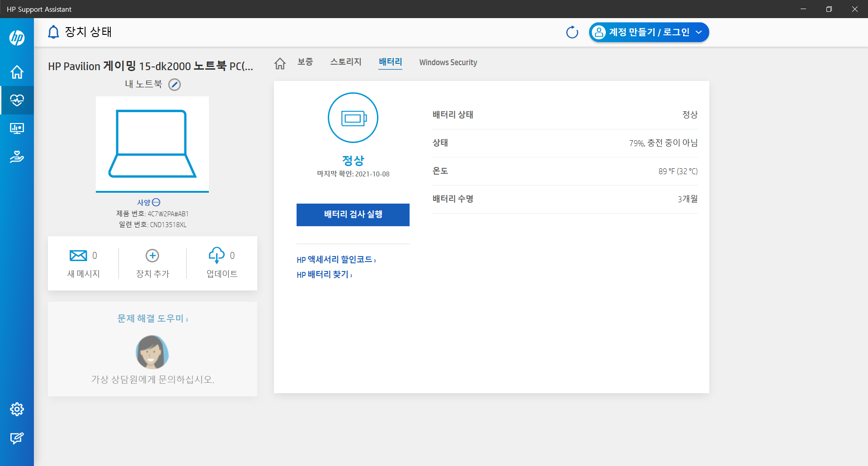Click the add device plus icon
Image resolution: width=868 pixels, height=466 pixels.
[152, 256]
